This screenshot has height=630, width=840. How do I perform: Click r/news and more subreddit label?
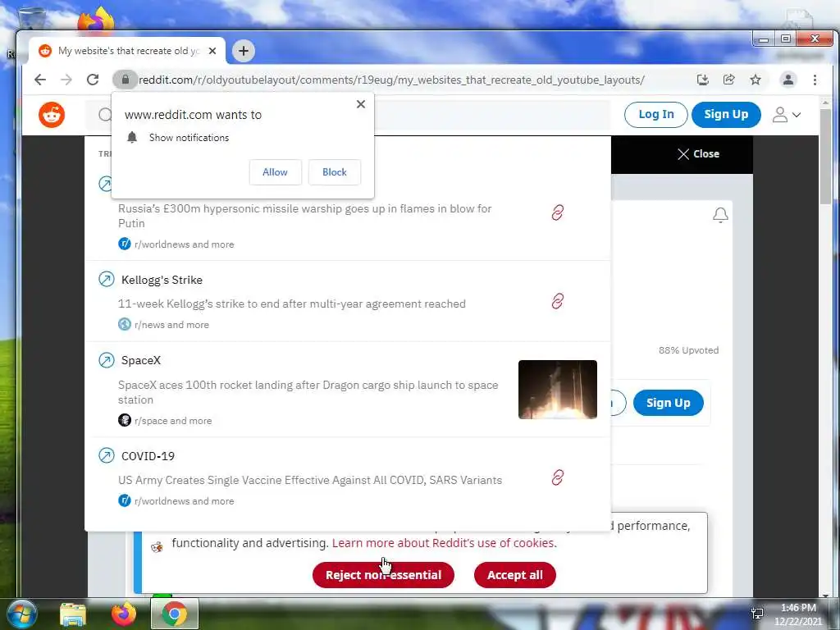171,325
